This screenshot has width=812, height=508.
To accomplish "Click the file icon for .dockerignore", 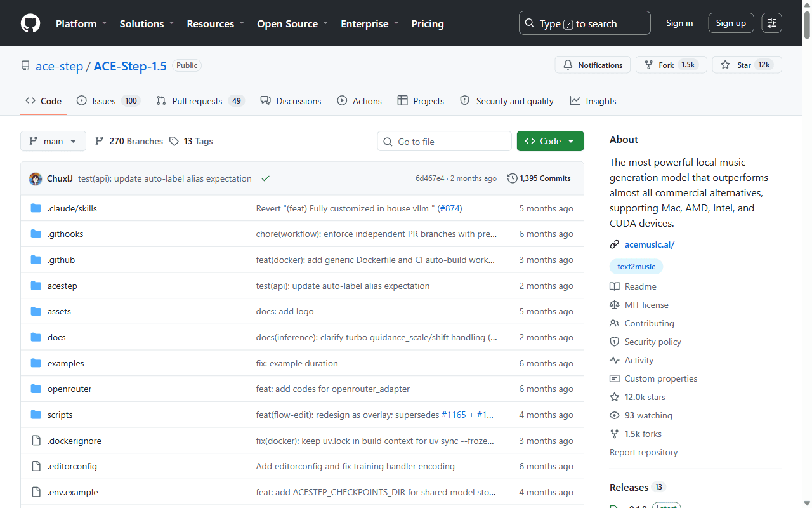I will point(36,441).
